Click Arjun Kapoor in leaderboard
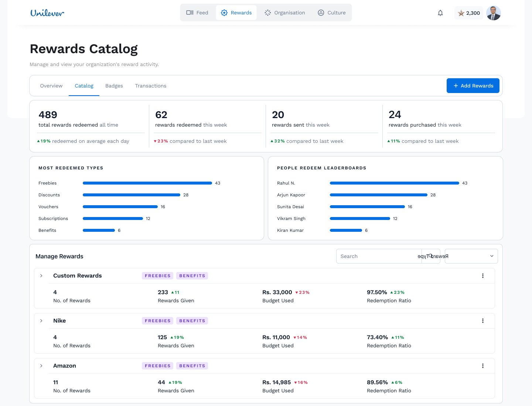This screenshot has width=532, height=406. (x=291, y=195)
